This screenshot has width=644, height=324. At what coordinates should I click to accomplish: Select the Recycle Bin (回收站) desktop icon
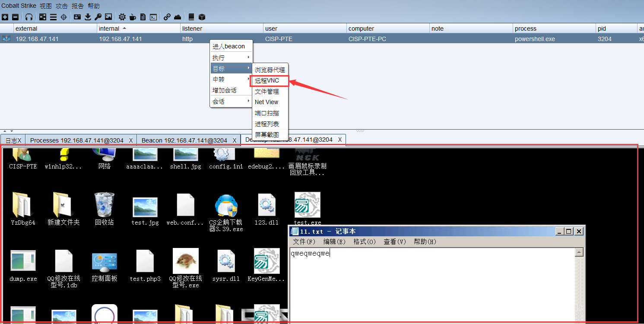pos(104,204)
